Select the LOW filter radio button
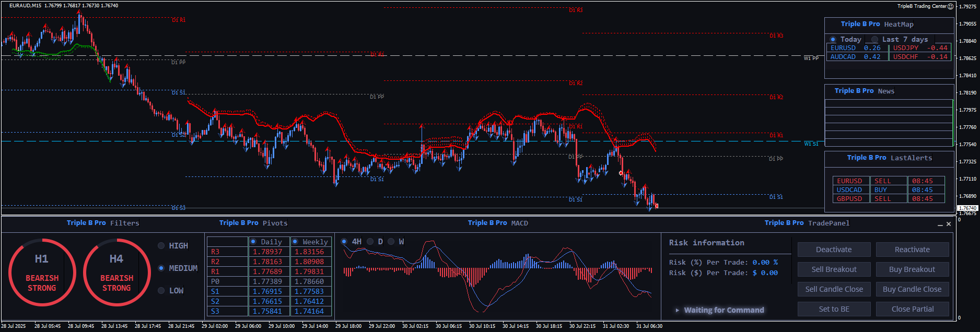 pos(161,291)
